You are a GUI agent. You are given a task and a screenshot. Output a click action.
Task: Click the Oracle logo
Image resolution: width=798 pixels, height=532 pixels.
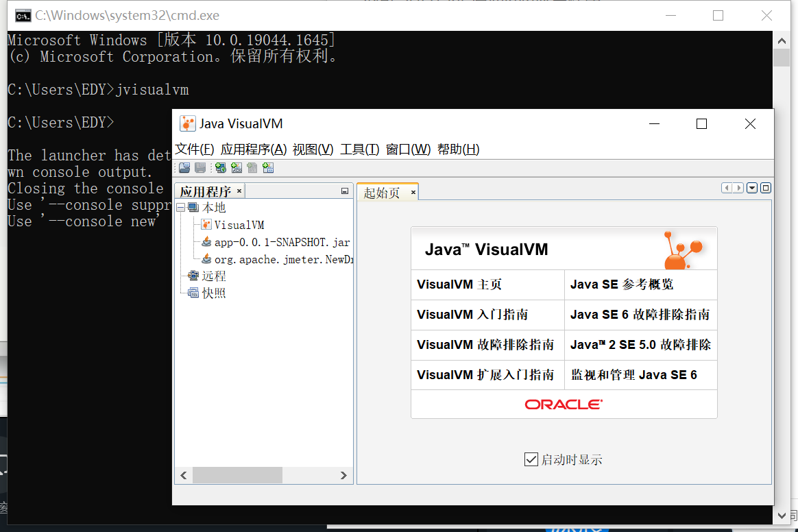[564, 404]
